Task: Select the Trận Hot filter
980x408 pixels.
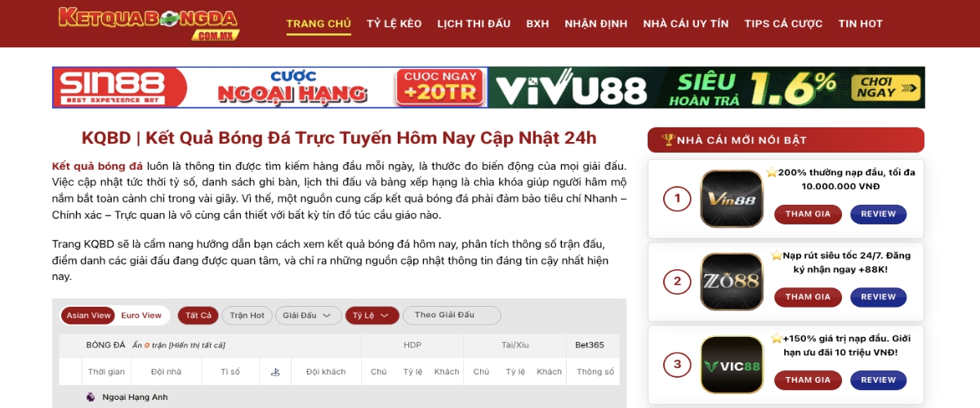Action: click(x=247, y=316)
